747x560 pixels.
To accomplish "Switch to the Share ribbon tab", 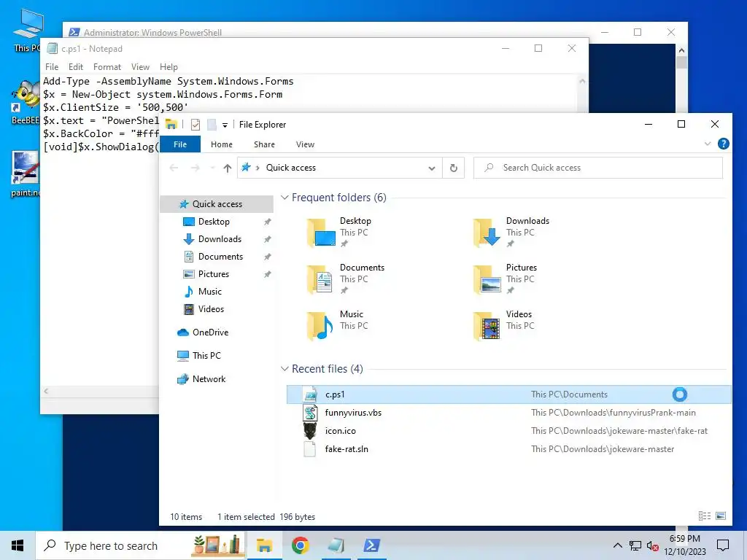I will [x=264, y=144].
